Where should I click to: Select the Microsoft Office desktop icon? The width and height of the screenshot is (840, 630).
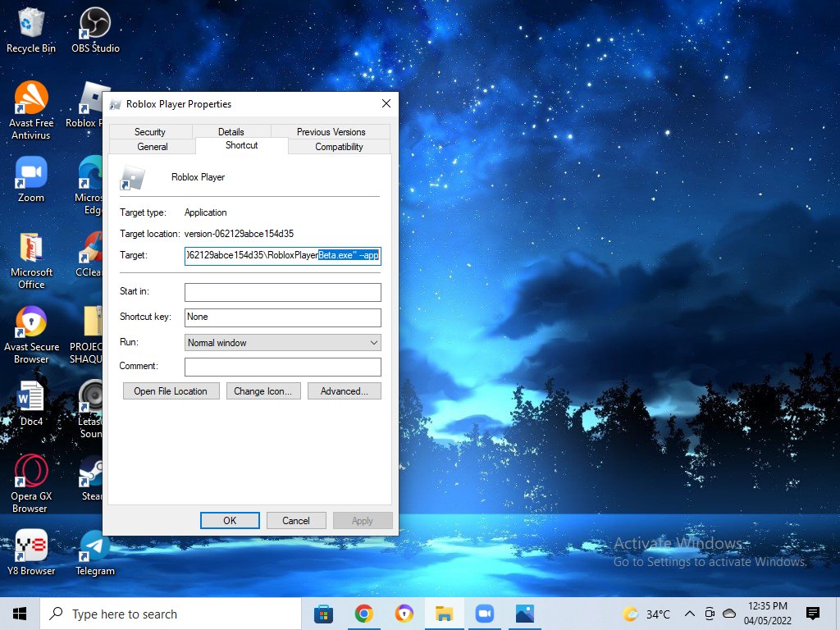point(31,260)
